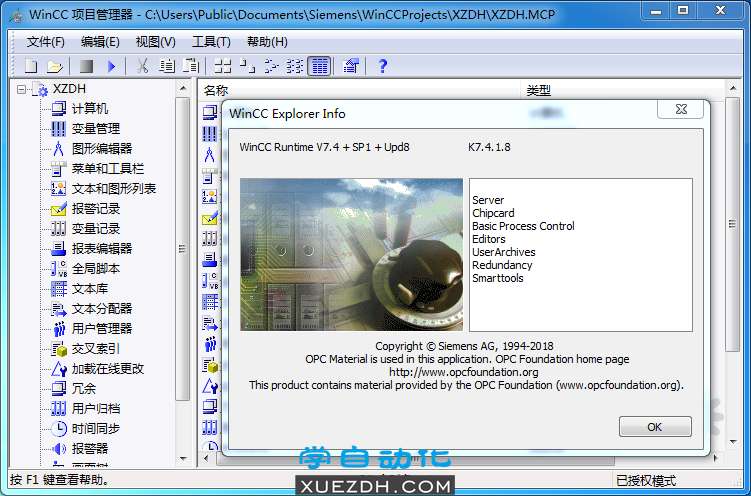This screenshot has width=751, height=496.
Task: Open 图形编辑器 tree node
Action: coord(102,149)
